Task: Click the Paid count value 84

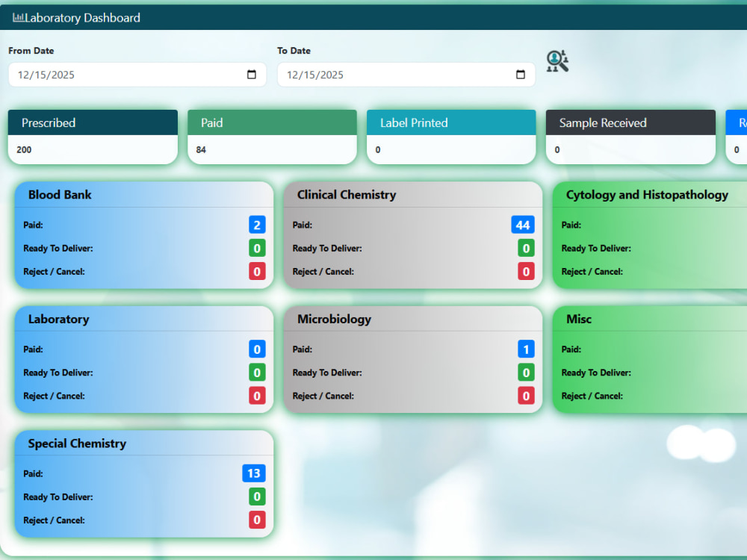Action: [201, 149]
